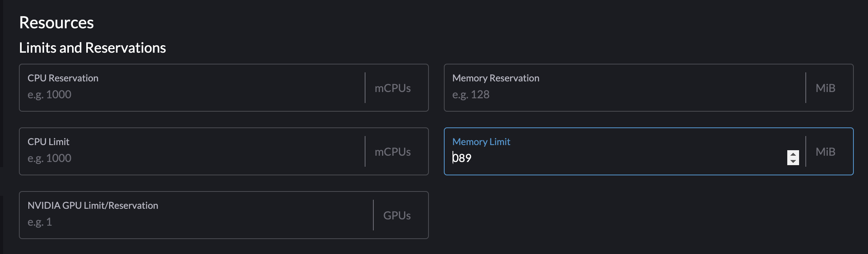Click the increment arrow on Memory Limit stepper
The height and width of the screenshot is (254, 868).
pyautogui.click(x=794, y=154)
